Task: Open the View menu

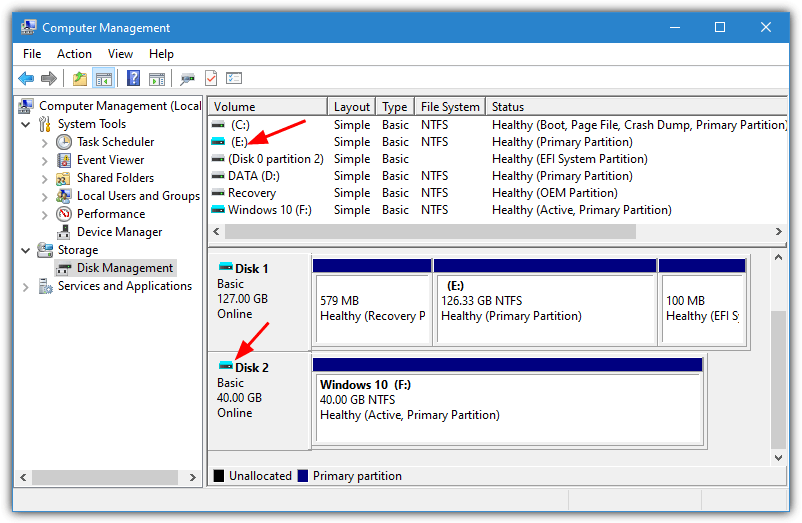Action: point(120,54)
